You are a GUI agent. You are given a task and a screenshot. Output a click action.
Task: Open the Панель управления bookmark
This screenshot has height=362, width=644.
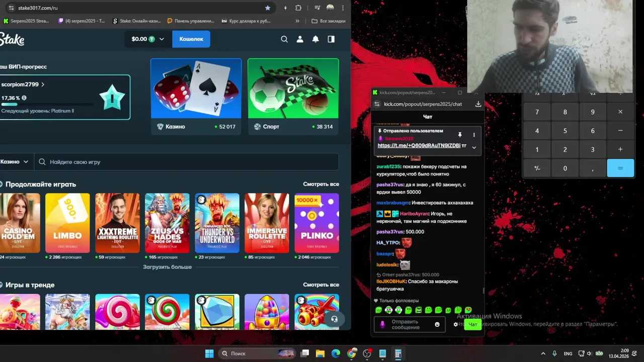(x=191, y=21)
